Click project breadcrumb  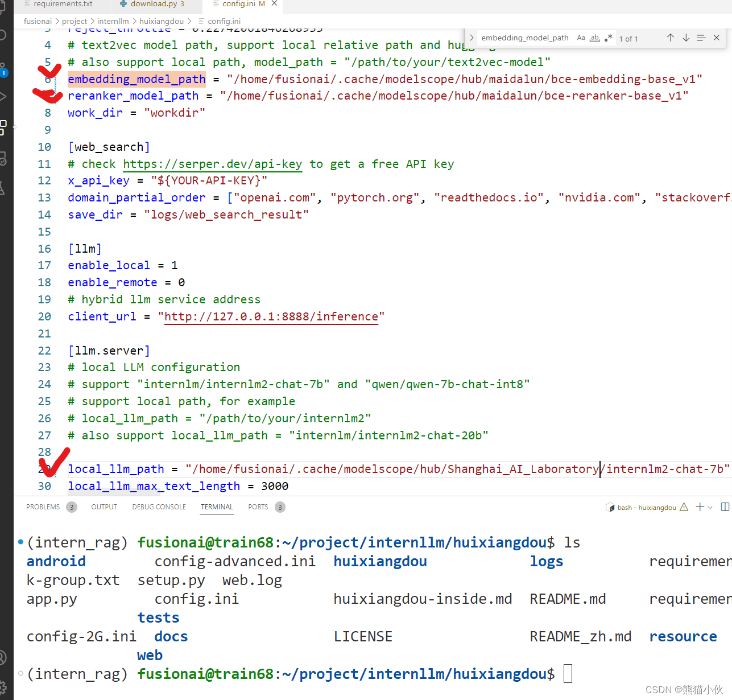(75, 21)
